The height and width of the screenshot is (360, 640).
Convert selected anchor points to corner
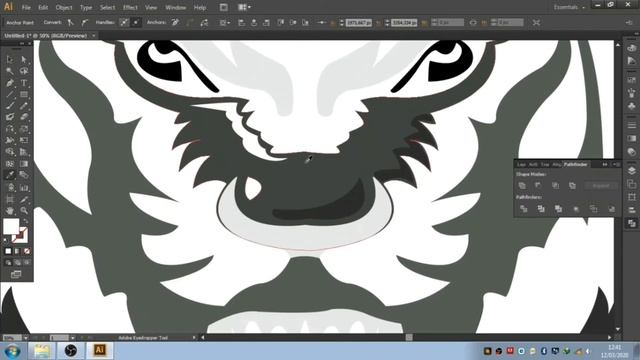(x=71, y=22)
